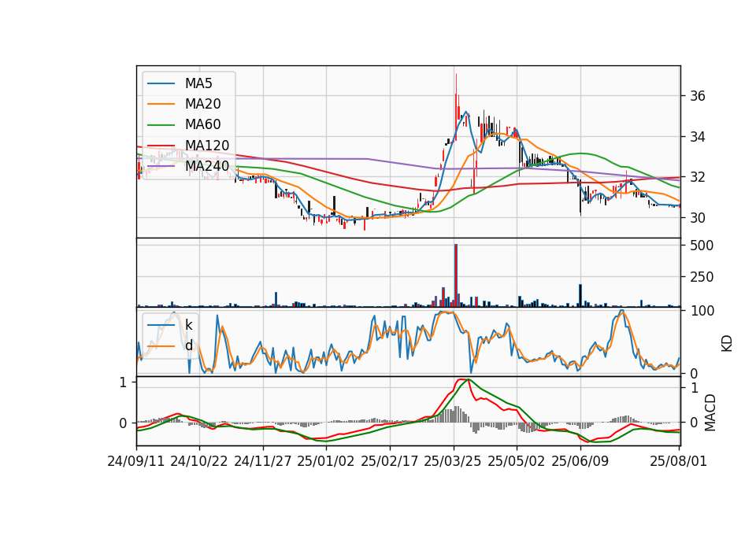Click the volume spike bar near 25/06/09
This screenshot has height=543, width=756.
pos(580,296)
